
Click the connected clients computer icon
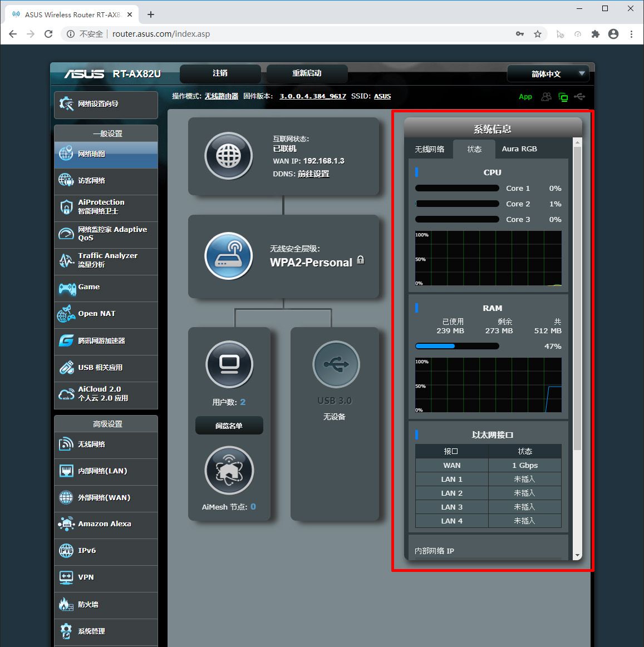[229, 364]
